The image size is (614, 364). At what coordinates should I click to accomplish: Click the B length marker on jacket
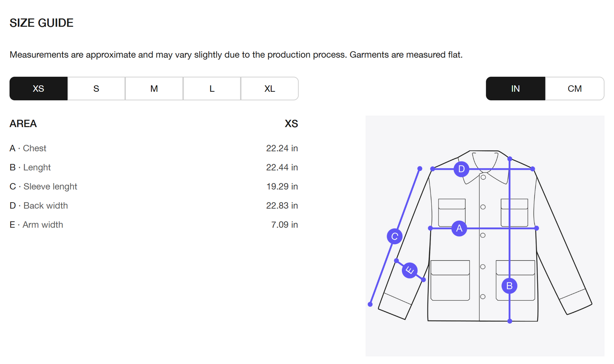click(509, 286)
